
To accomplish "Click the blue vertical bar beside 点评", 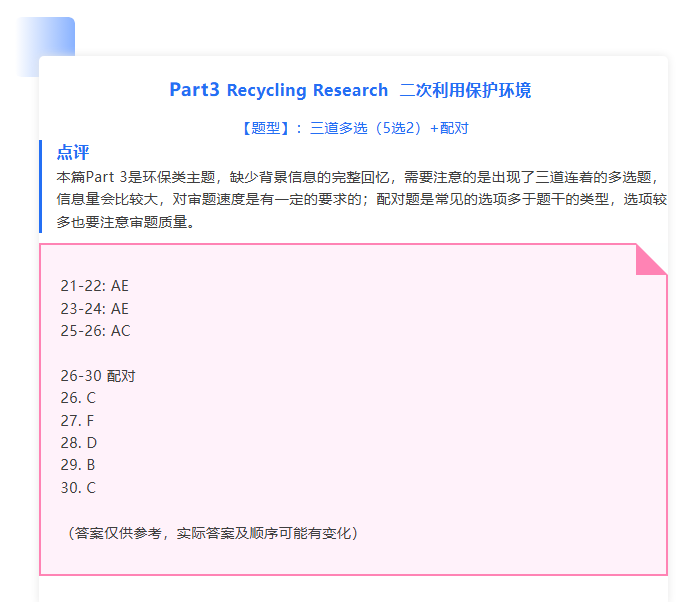I will tap(41, 186).
